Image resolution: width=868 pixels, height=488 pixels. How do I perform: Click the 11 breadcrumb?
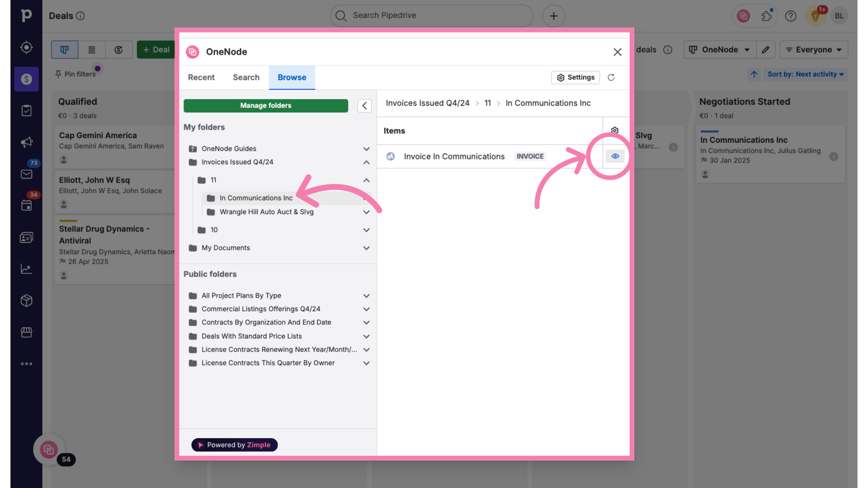pyautogui.click(x=487, y=103)
